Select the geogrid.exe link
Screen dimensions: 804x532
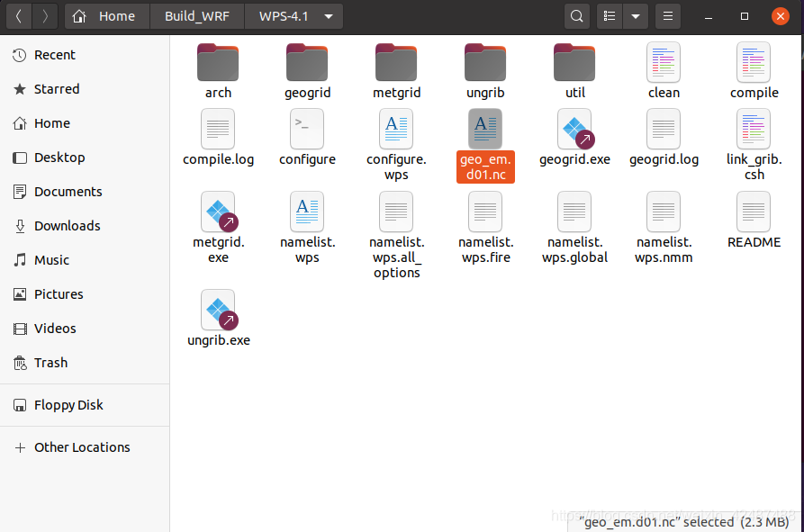click(x=574, y=138)
